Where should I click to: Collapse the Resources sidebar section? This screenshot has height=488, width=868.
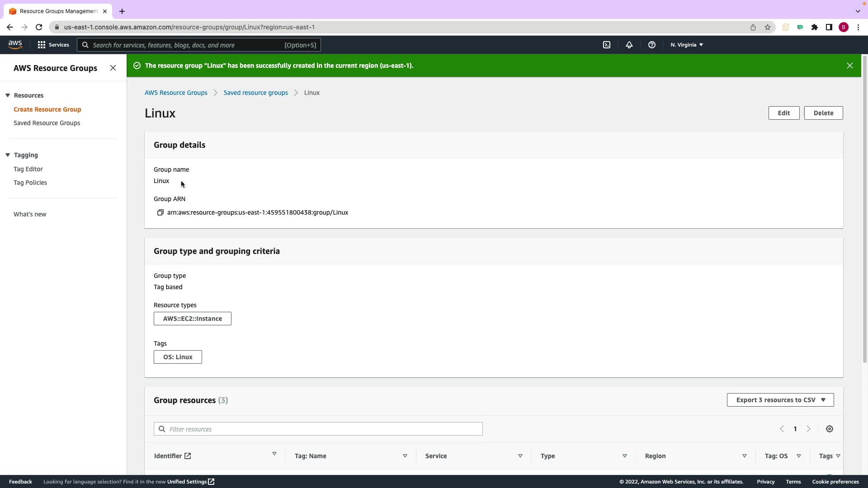tap(8, 95)
